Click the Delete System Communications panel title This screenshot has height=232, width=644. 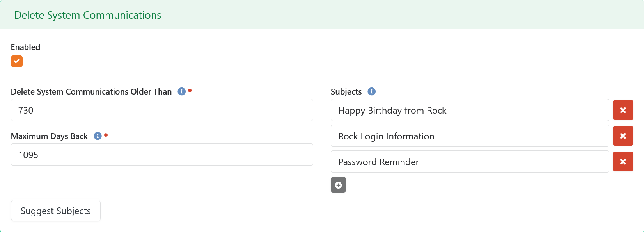click(88, 15)
